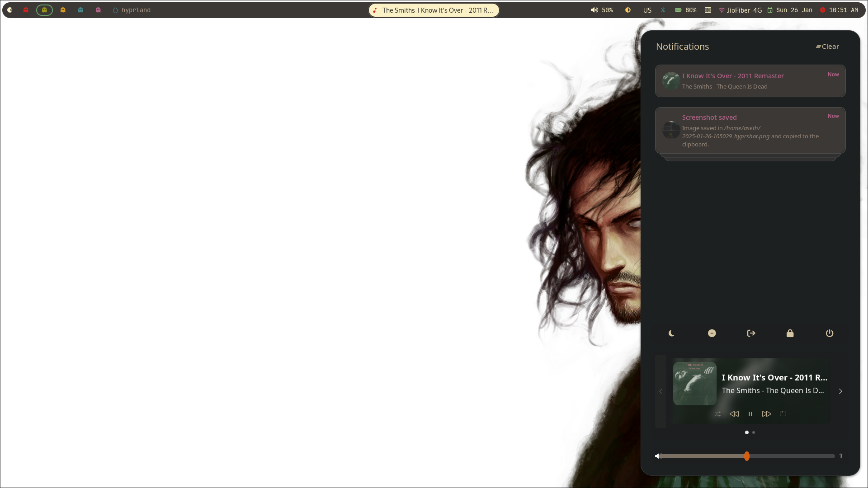Image resolution: width=868 pixels, height=488 pixels.
Task: Toggle shuffle in the media player
Action: pyautogui.click(x=717, y=414)
